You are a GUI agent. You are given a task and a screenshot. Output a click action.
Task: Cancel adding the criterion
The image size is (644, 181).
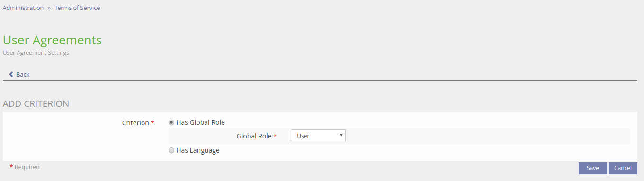(623, 168)
